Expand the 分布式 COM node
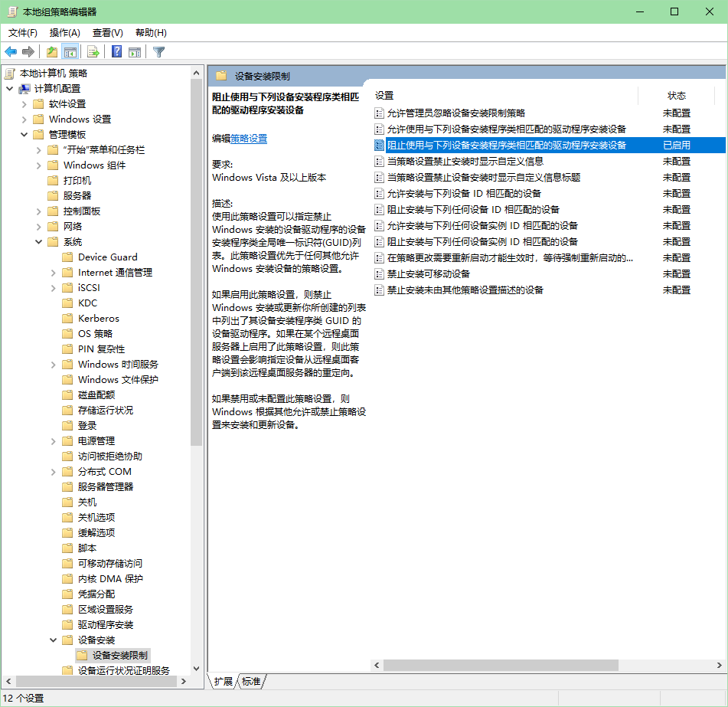The width and height of the screenshot is (728, 707). point(54,472)
